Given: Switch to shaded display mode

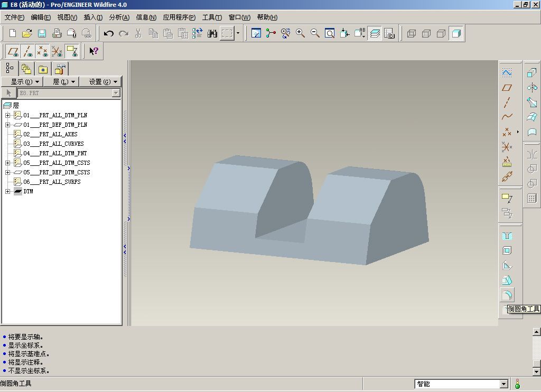Looking at the screenshot, I should (456, 33).
